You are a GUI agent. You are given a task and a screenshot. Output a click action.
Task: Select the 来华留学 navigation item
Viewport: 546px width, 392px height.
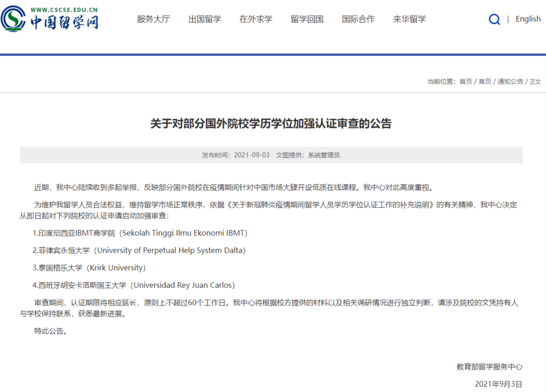tap(409, 20)
